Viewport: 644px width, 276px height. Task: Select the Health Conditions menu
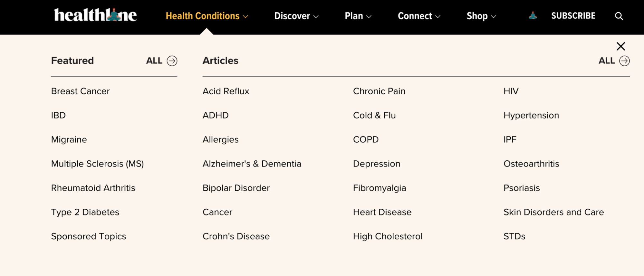pyautogui.click(x=202, y=16)
